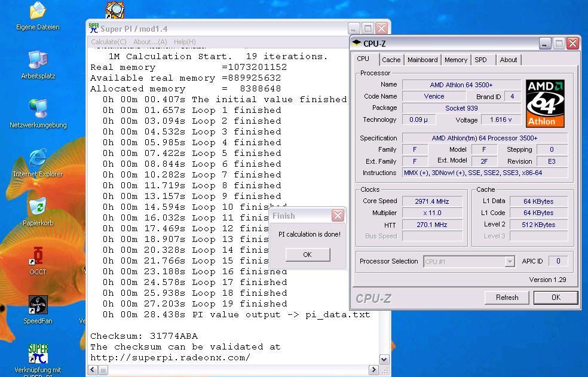The width and height of the screenshot is (588, 377).
Task: Open the About...(A) menu in Super PI
Action: click(x=150, y=42)
